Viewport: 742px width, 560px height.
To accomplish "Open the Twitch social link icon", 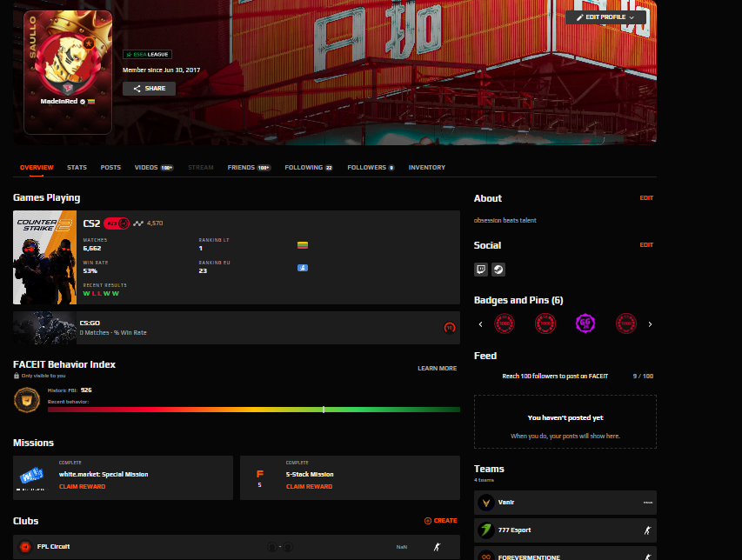I will (481, 270).
